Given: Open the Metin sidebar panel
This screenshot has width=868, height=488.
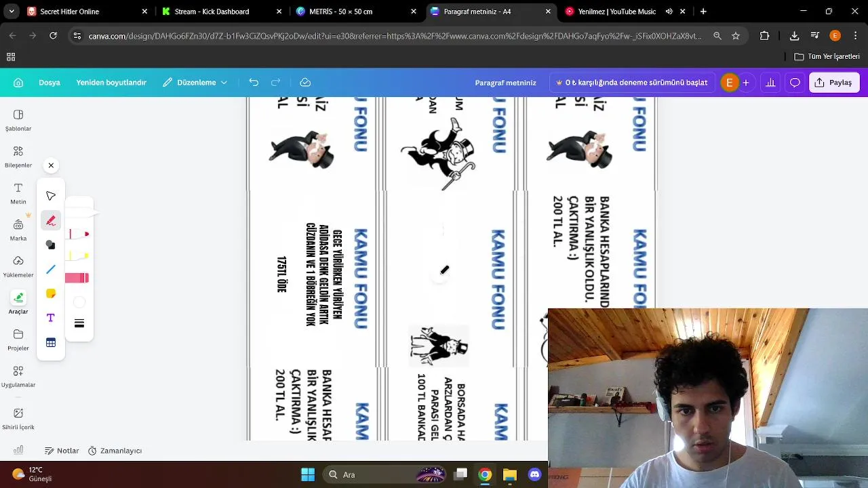Looking at the screenshot, I should tap(18, 193).
